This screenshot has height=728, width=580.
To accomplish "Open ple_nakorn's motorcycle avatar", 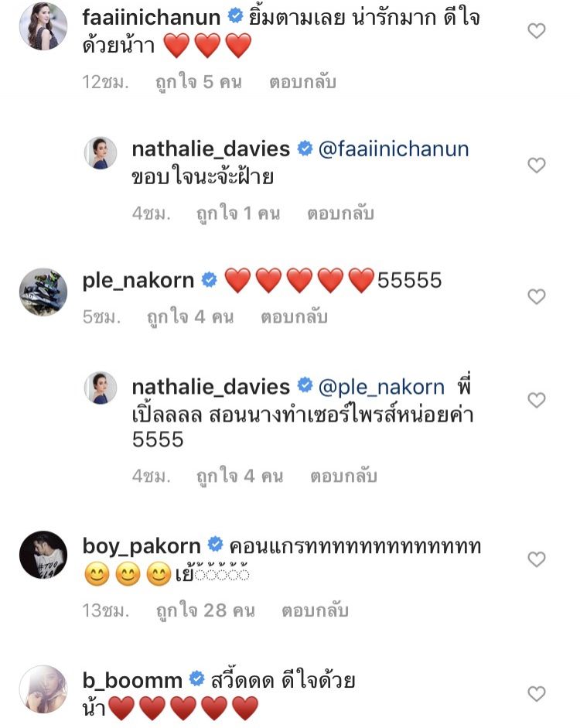I will 43,292.
